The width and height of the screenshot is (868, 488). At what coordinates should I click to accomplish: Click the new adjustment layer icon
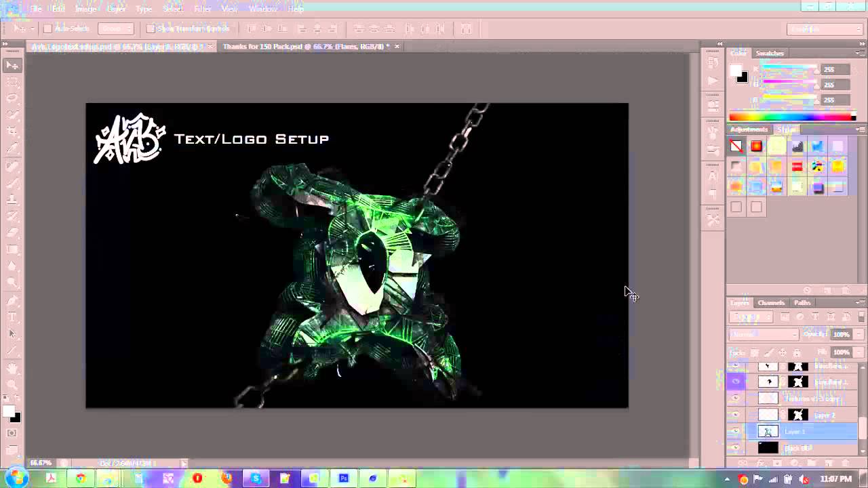coord(794,464)
